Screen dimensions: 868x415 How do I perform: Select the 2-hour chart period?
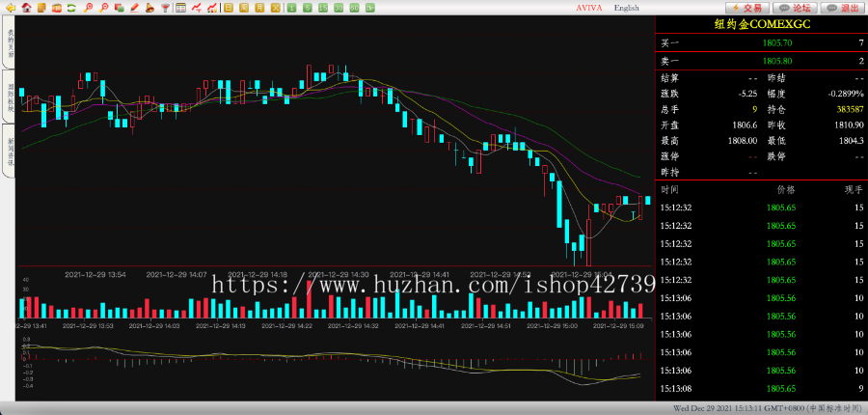pyautogui.click(x=369, y=8)
